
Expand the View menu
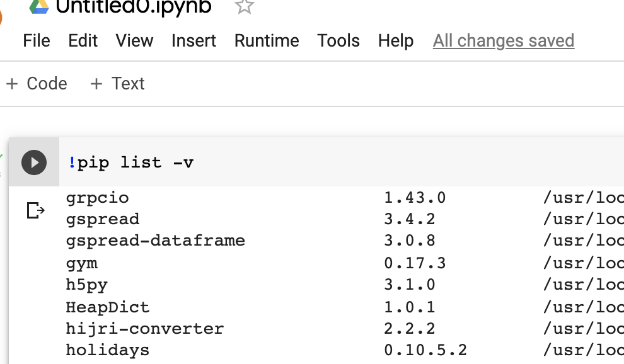coord(134,40)
